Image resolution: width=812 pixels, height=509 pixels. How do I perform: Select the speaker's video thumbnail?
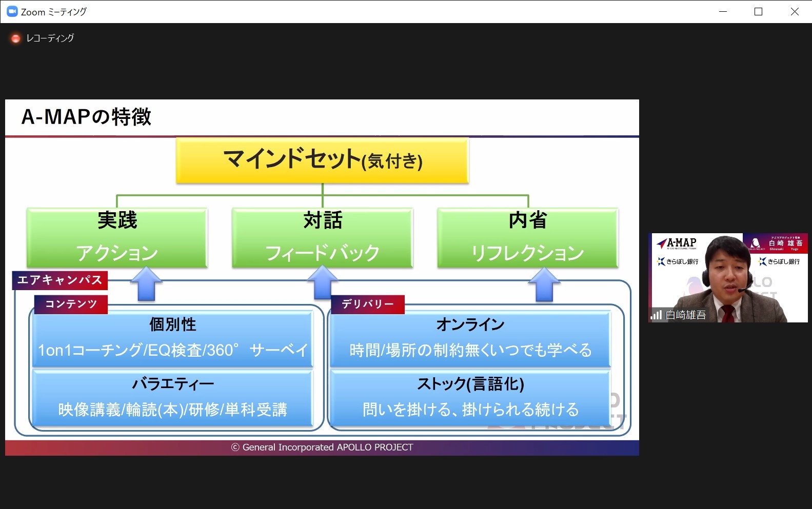[727, 278]
